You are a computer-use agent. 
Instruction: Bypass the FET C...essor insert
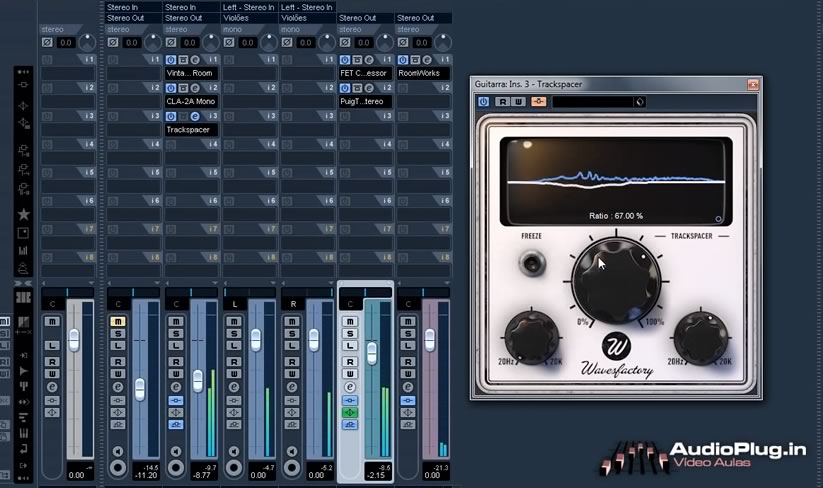pyautogui.click(x=345, y=60)
